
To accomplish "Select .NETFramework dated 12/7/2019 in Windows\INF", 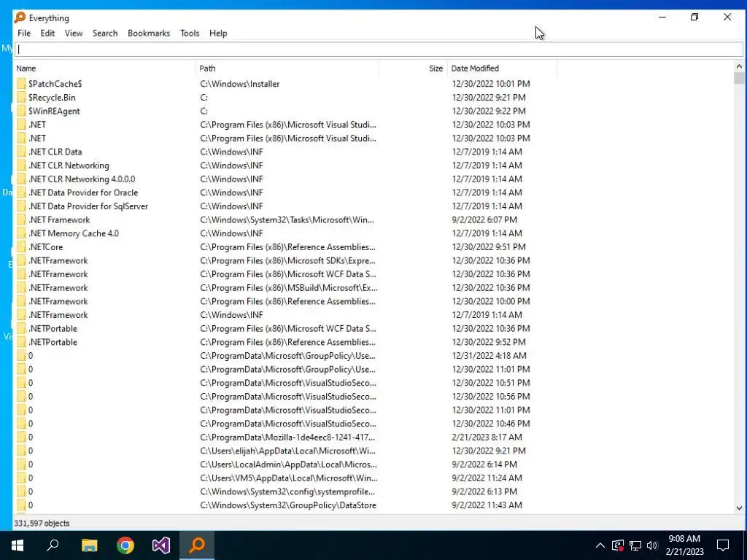I will click(58, 315).
